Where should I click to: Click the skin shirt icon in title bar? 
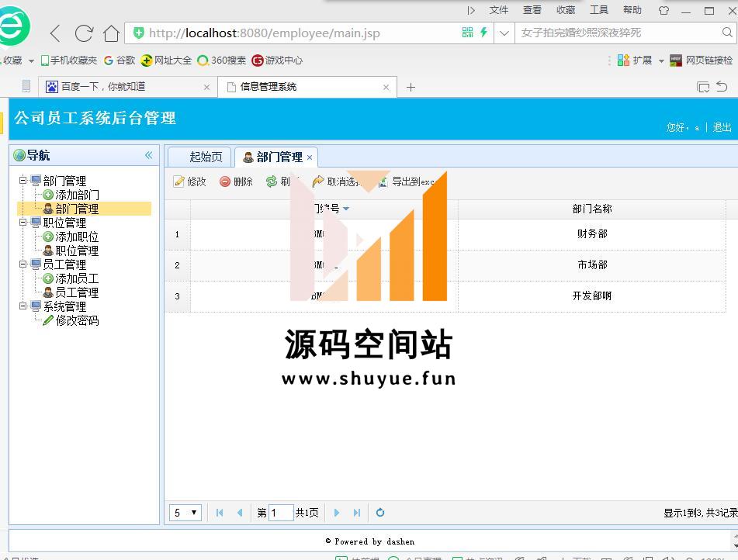(x=664, y=10)
